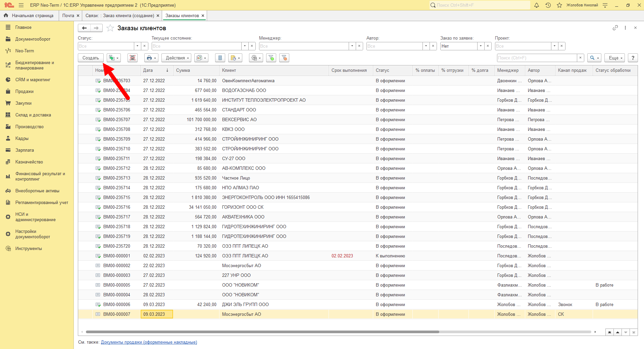Add Заказы клиентов to favorites star
This screenshot has width=644, height=349.
coord(110,28)
